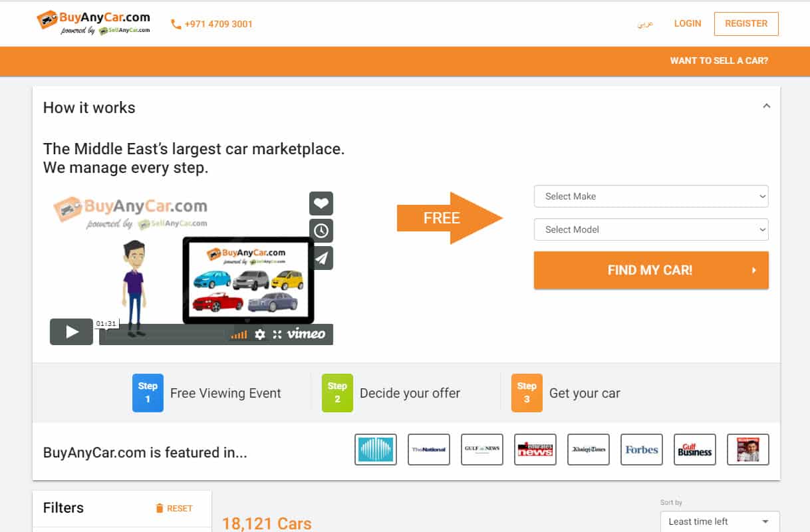
Task: Click WANT TO SELL A CAR? link
Action: click(x=719, y=61)
